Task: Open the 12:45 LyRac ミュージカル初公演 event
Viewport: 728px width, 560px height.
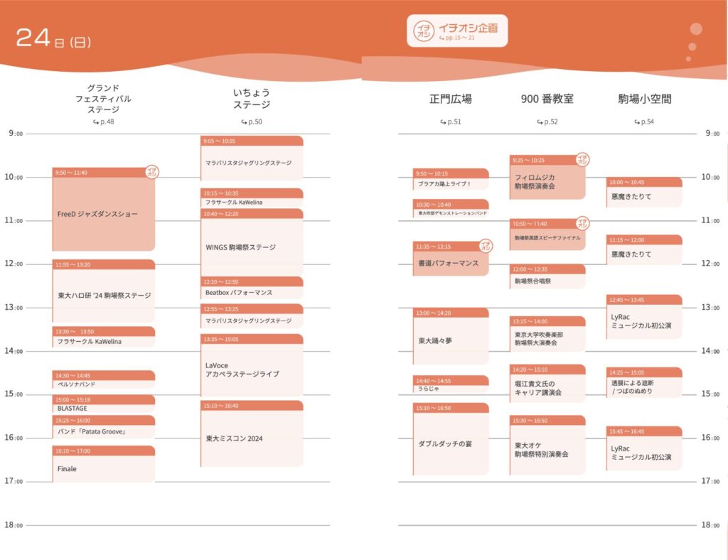Action: click(x=644, y=317)
